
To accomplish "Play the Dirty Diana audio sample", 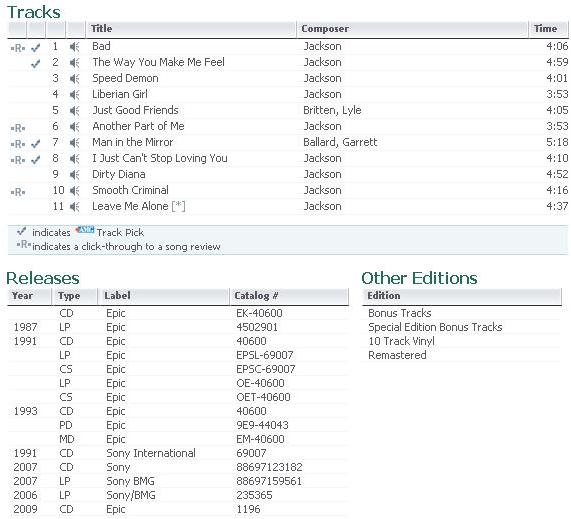I will [x=75, y=175].
